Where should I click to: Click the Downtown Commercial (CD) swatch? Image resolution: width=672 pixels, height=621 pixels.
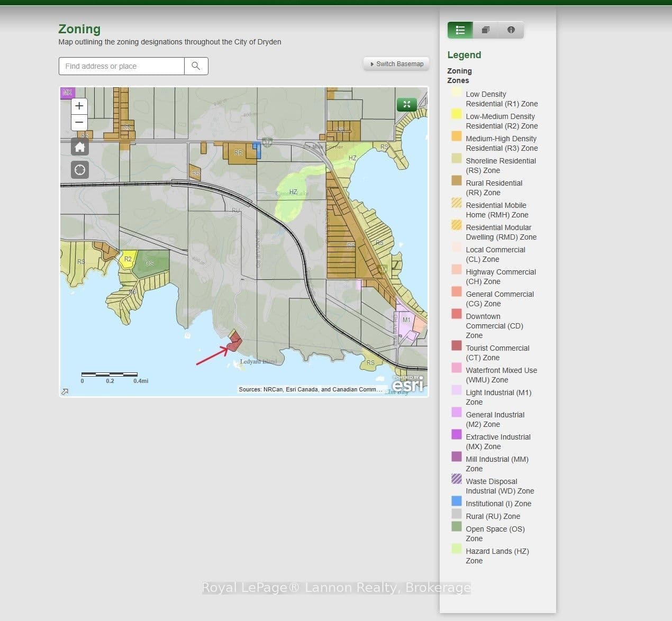[457, 314]
